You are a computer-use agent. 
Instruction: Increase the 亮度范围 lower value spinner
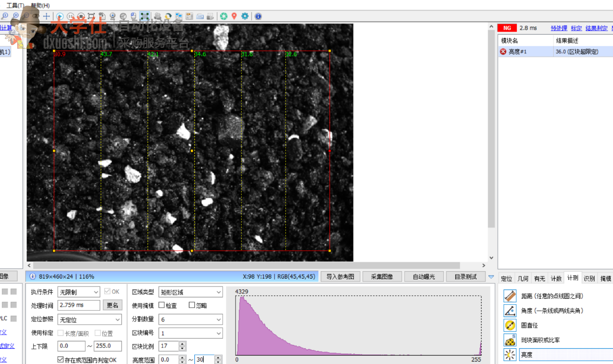pyautogui.click(x=182, y=357)
